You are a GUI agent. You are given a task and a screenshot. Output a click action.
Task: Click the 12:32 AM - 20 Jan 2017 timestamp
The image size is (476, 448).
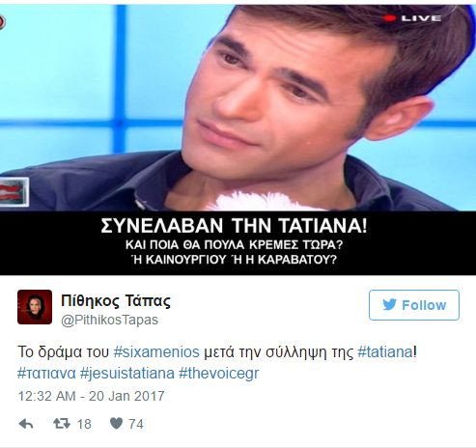pos(91,396)
